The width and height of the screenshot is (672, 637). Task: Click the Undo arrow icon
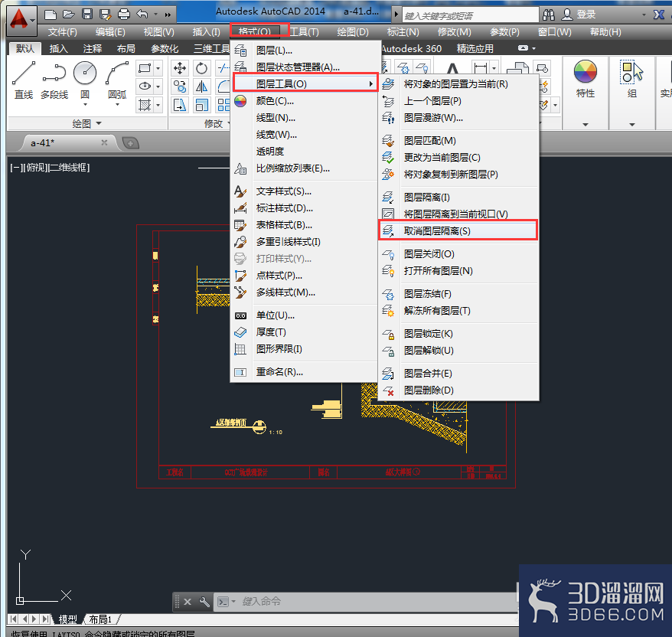(x=142, y=15)
